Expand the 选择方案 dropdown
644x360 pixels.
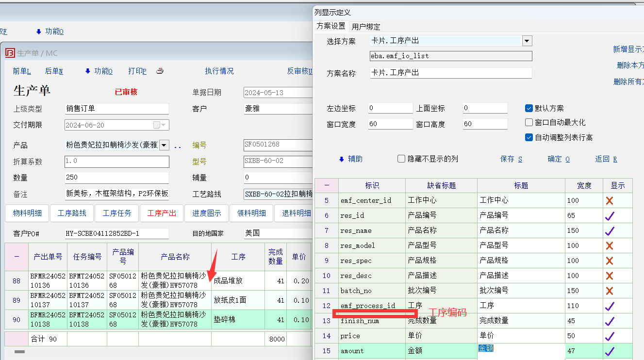(x=527, y=41)
